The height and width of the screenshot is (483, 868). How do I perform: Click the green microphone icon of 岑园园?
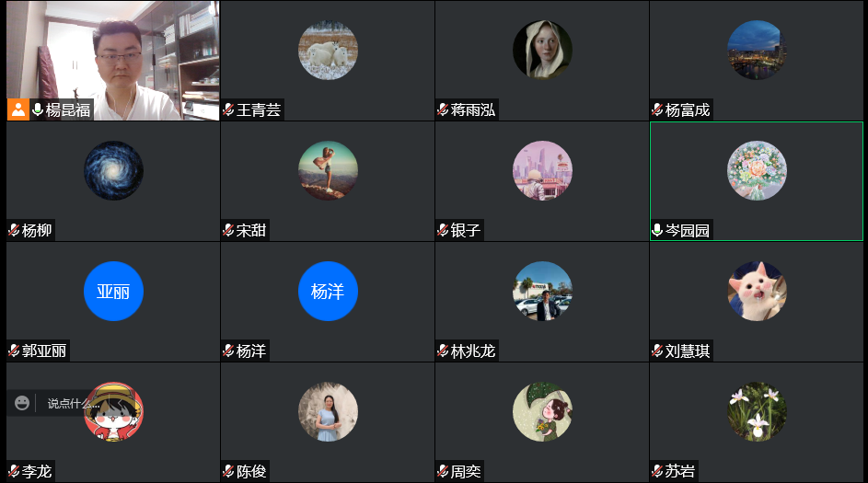point(657,230)
